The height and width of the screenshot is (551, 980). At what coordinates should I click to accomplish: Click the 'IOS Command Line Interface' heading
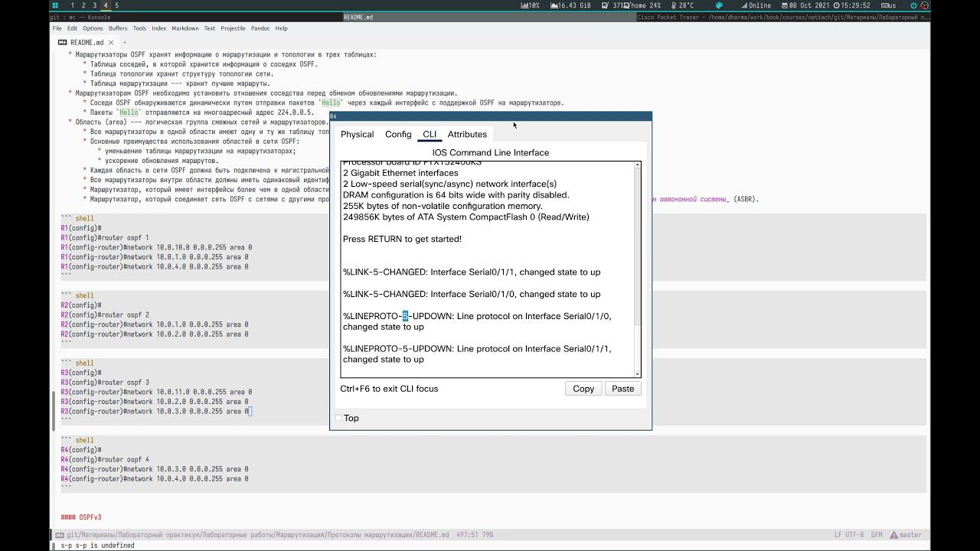coord(490,152)
